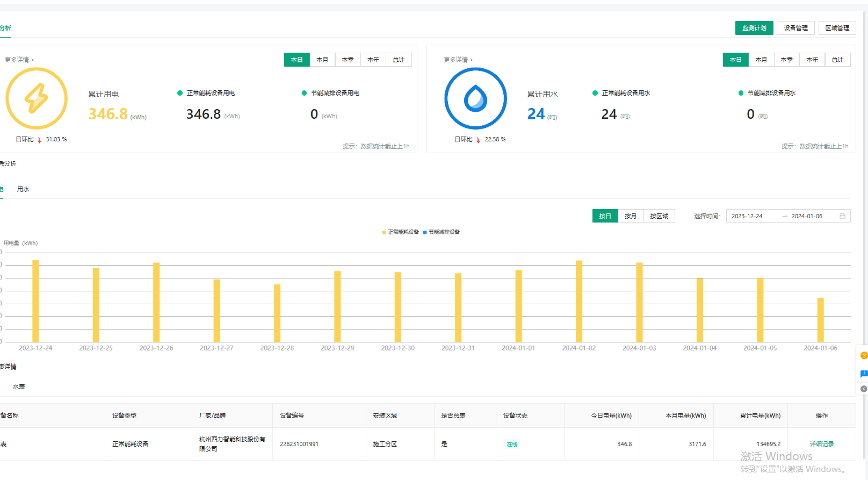This screenshot has width=868, height=480.
Task: Open 更多详情 in water panel
Action: (458, 60)
